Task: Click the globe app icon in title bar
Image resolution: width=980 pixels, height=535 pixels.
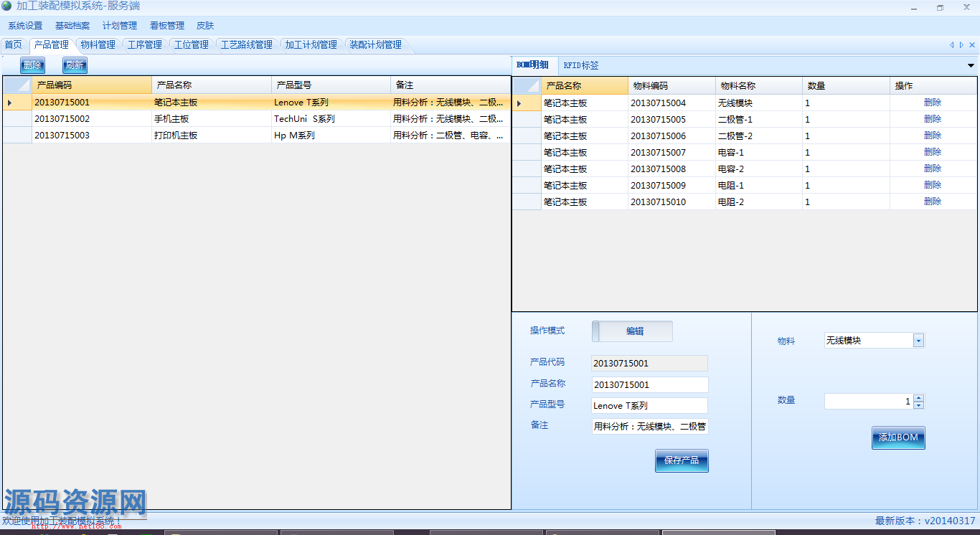Action: point(6,6)
